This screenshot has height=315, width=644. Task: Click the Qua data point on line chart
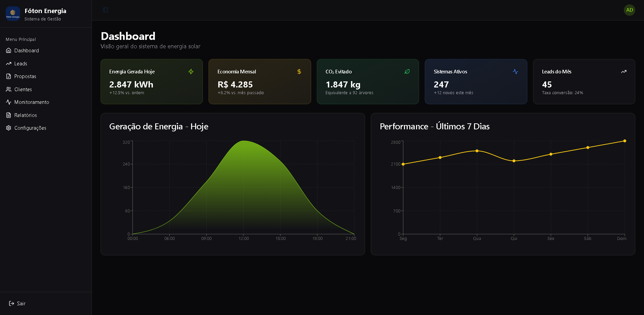pos(477,151)
